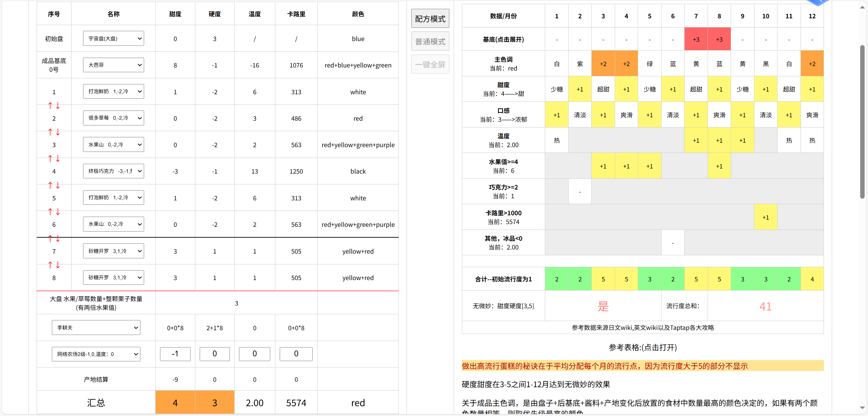
Task: Switch to 配方模式 mode
Action: [x=430, y=19]
